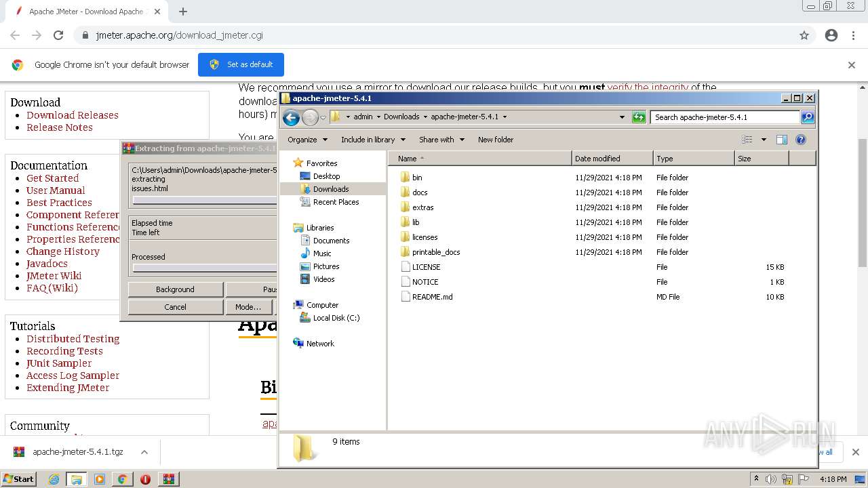Open a new Chrome tab
This screenshot has height=488, width=868.
pos(183,12)
